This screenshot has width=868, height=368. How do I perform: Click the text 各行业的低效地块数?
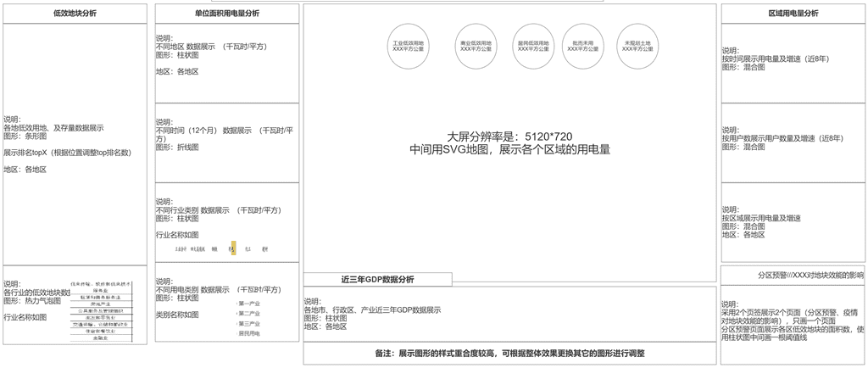[37, 293]
